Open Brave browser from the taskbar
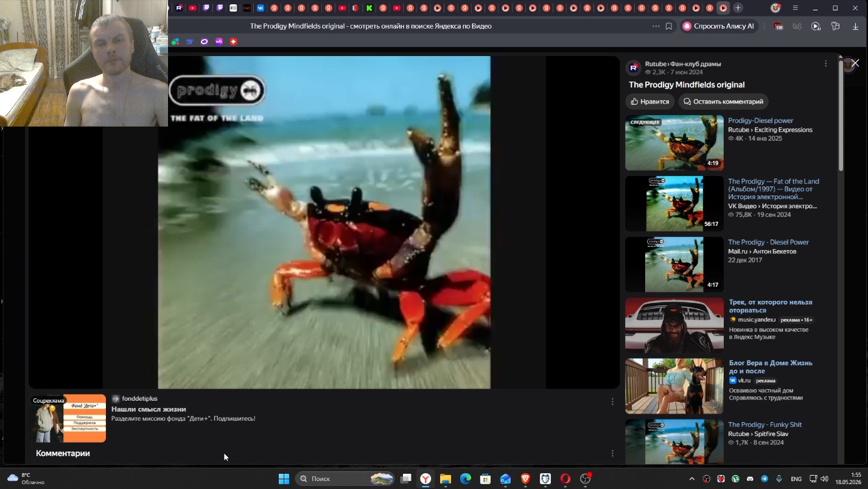 click(x=525, y=479)
